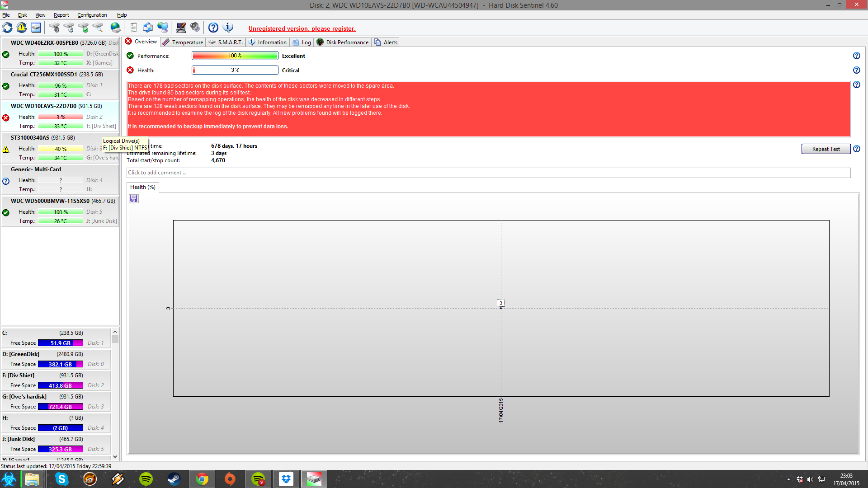This screenshot has width=868, height=488.
Task: Switch to the Log tab
Action: [302, 42]
